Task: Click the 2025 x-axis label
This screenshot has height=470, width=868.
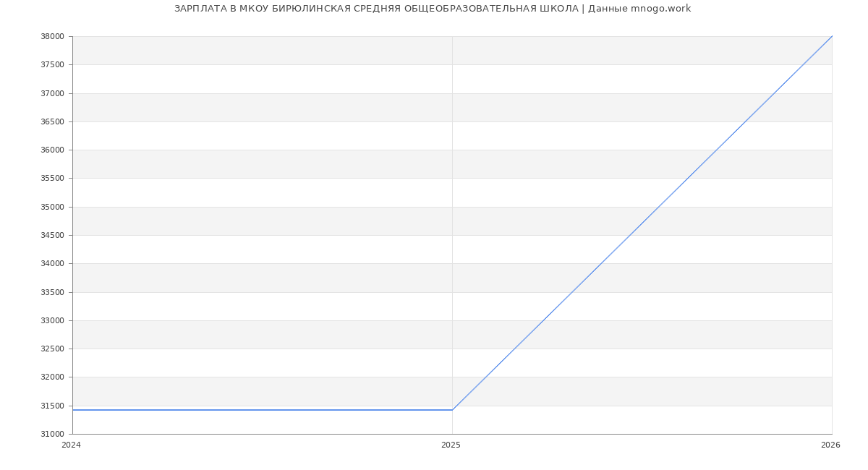Action: pos(451,445)
